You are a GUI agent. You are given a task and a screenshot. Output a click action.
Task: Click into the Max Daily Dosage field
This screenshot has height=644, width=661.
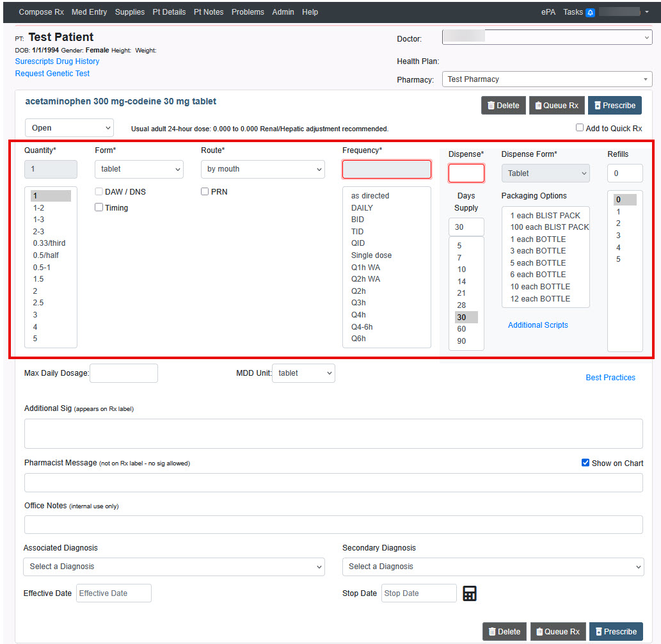pyautogui.click(x=123, y=373)
